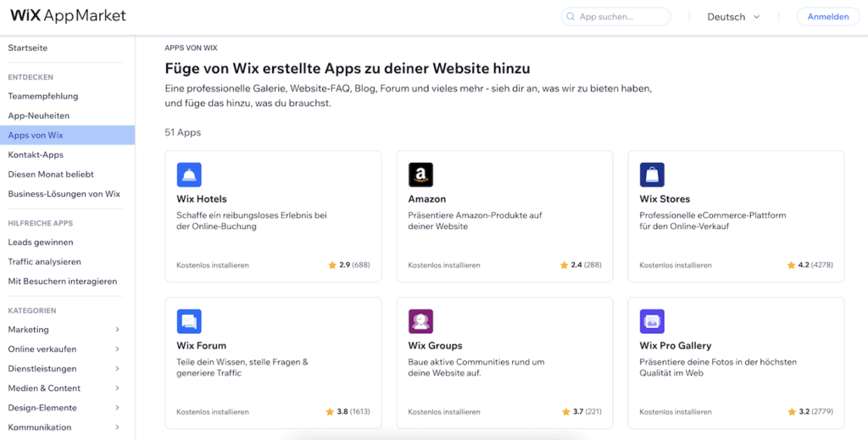Click the '51 Apps' count text
This screenshot has height=440, width=868.
[x=183, y=133]
